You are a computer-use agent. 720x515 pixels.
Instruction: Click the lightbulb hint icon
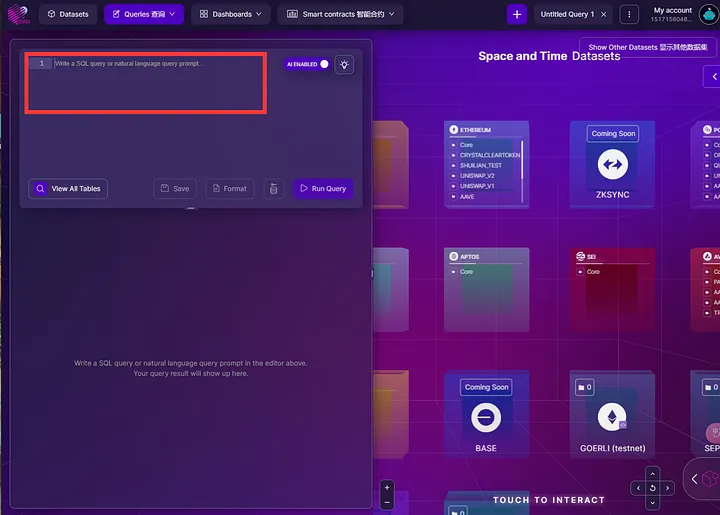point(344,64)
